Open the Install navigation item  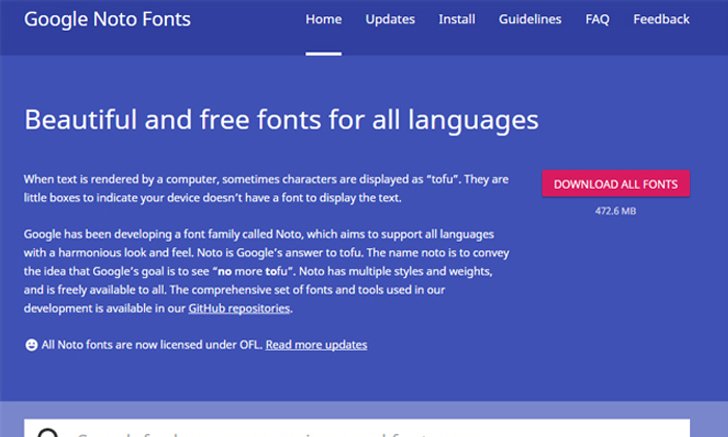[x=457, y=19]
